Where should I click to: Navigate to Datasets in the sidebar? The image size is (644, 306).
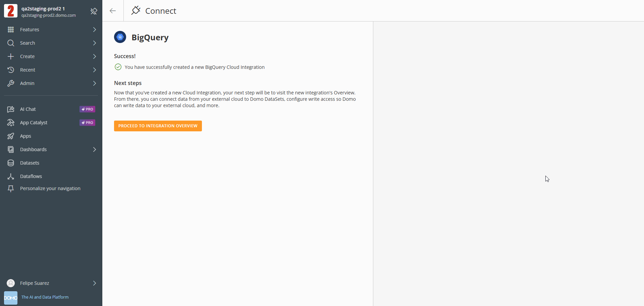(51, 163)
